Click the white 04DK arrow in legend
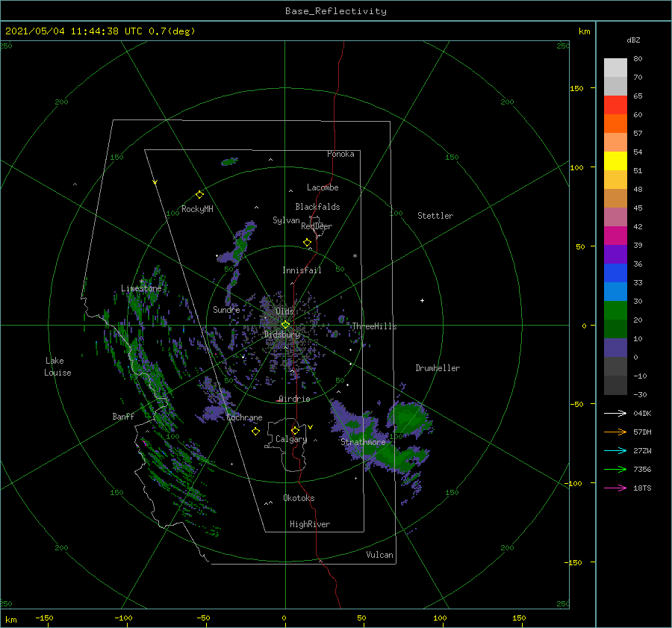 click(x=615, y=413)
